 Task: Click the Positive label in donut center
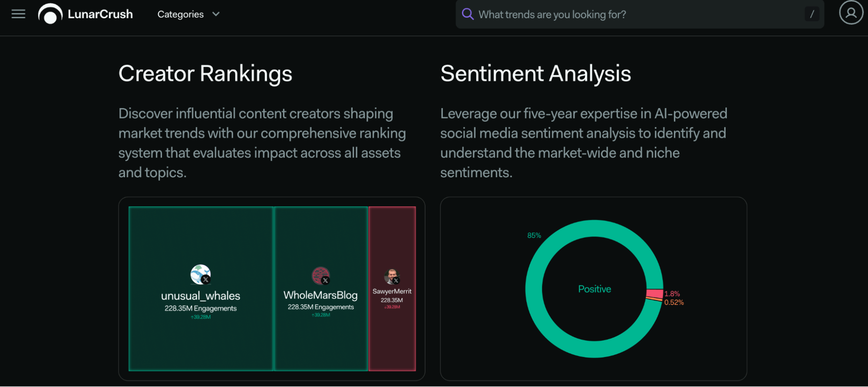(594, 289)
